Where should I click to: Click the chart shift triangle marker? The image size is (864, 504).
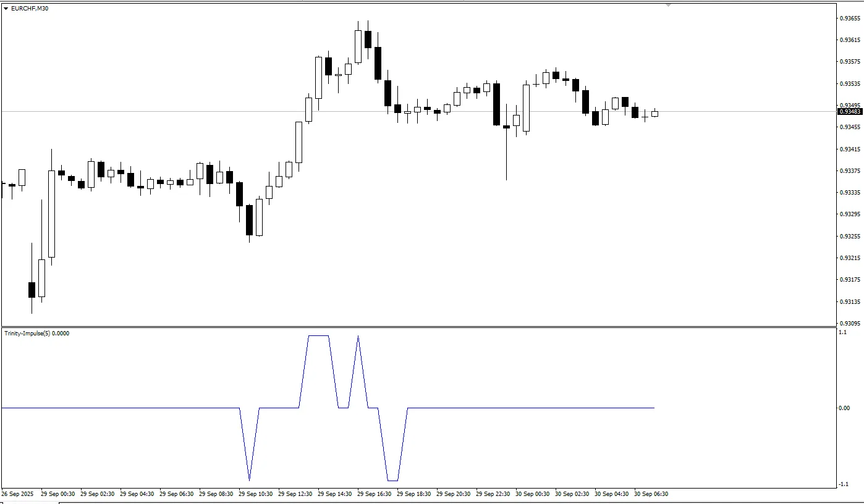[668, 5]
